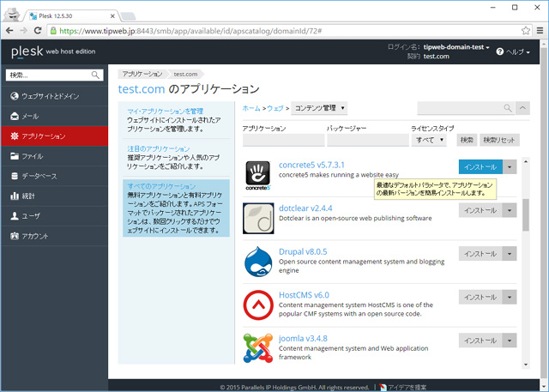Click the ホーム breadcrumb link
Image resolution: width=549 pixels, height=392 pixels.
click(251, 108)
